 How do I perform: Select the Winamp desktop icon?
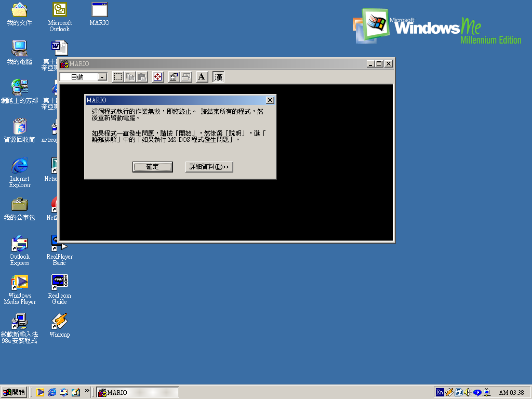coord(60,325)
